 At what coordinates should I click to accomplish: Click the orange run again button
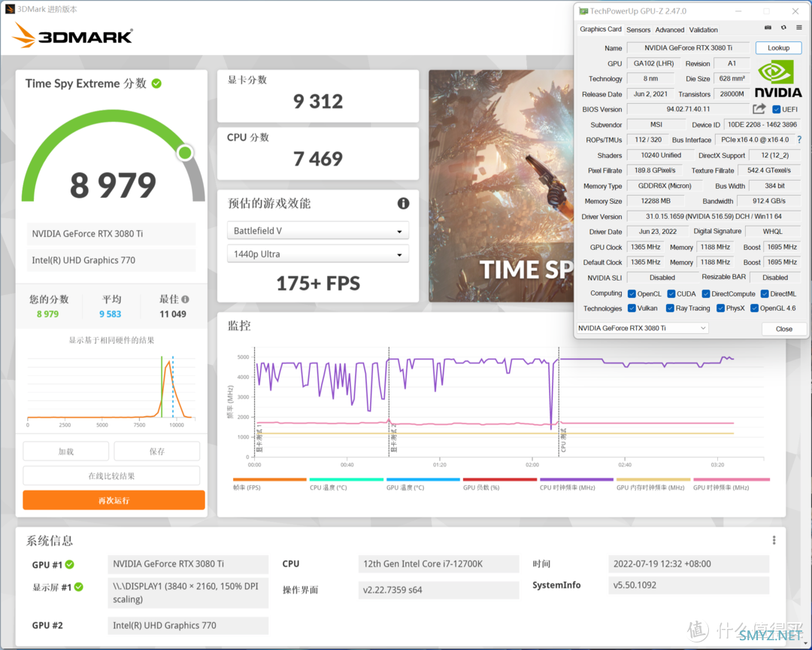[114, 500]
